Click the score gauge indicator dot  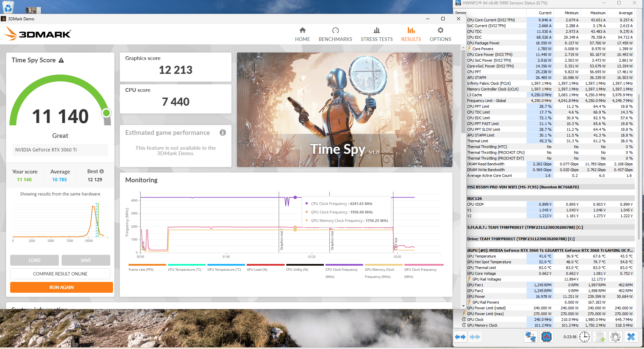click(106, 113)
